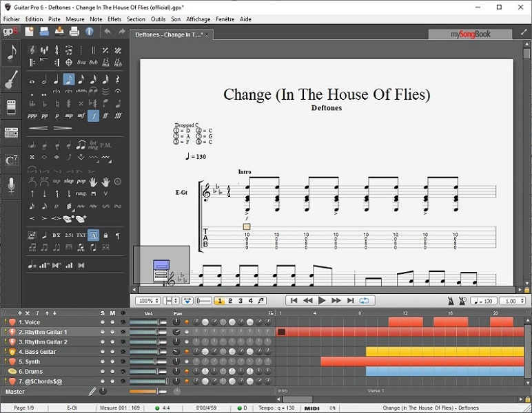Select the highlighted eighth note duration
This screenshot has width=532, height=413.
point(69,80)
